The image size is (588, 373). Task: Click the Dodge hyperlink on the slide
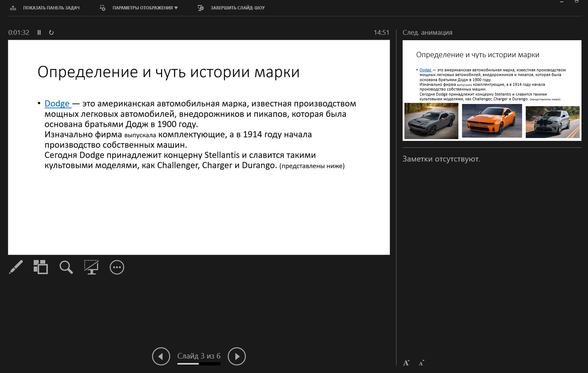click(x=57, y=104)
